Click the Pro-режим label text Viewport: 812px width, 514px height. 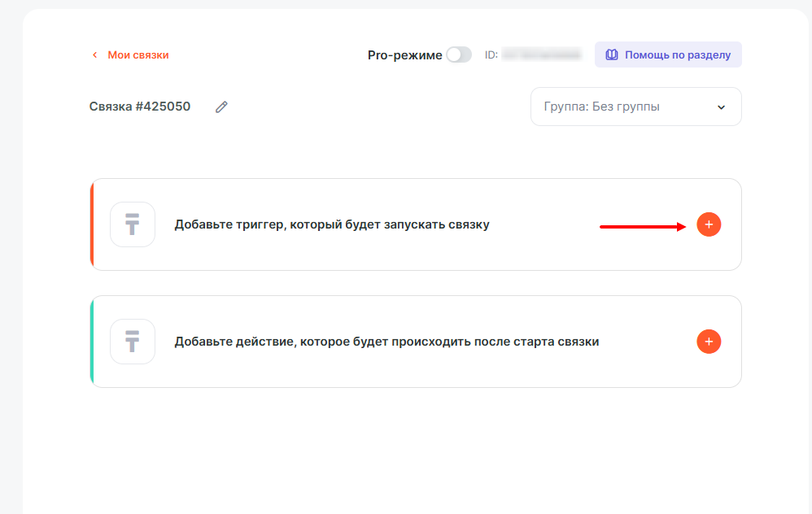404,55
